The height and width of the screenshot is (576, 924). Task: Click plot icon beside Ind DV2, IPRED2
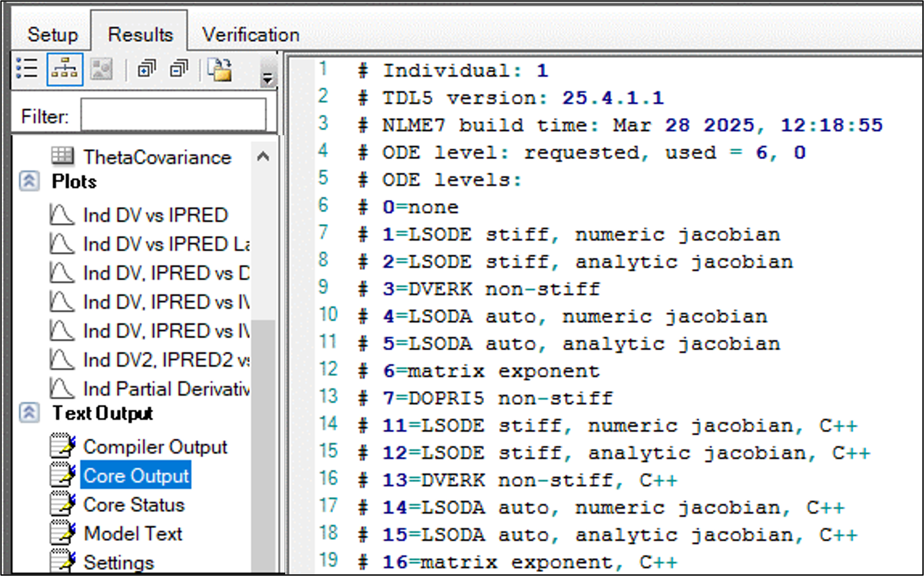click(61, 359)
